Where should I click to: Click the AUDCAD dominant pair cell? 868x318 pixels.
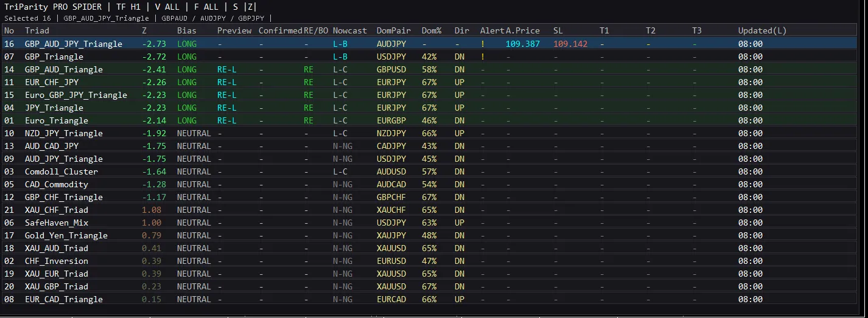click(391, 184)
